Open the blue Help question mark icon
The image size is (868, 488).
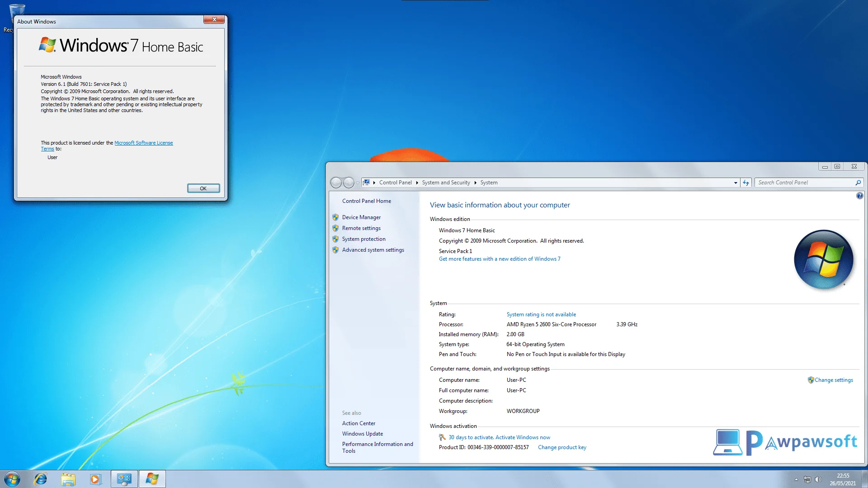[x=859, y=196]
